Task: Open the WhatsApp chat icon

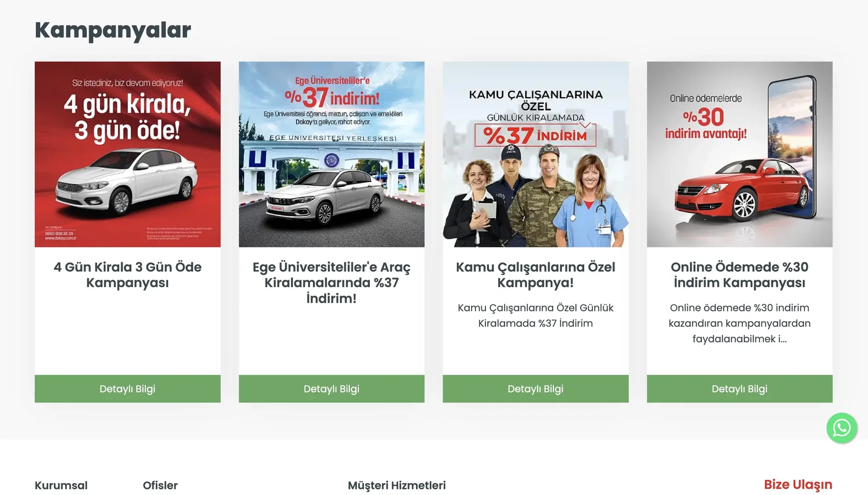Action: click(841, 428)
